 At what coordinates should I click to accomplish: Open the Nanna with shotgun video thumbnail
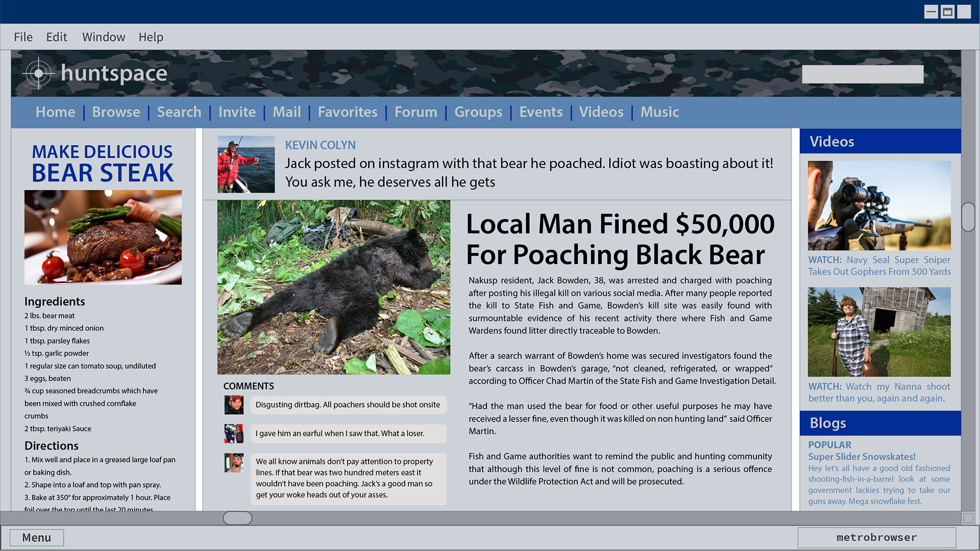pyautogui.click(x=879, y=332)
